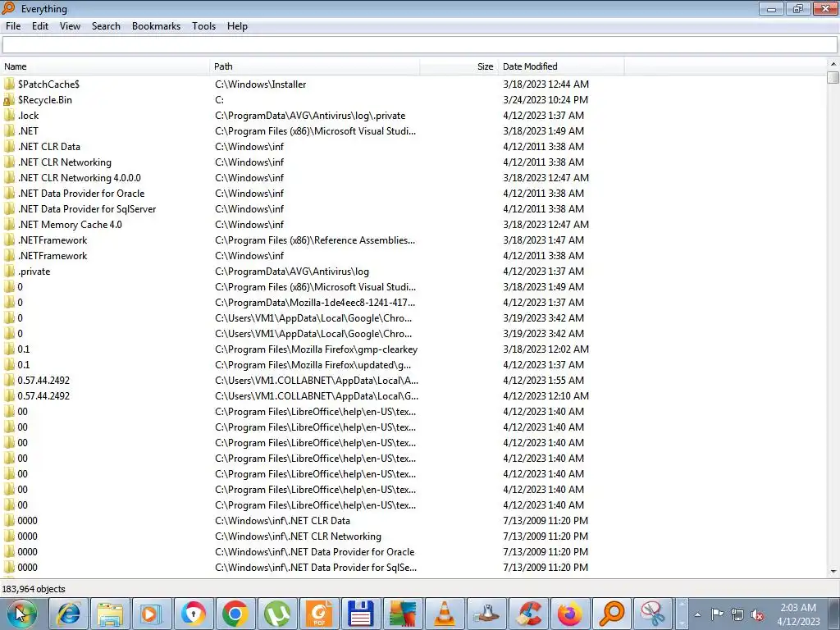Click folder icon of 0.1 in gmp-clearkey

9,349
